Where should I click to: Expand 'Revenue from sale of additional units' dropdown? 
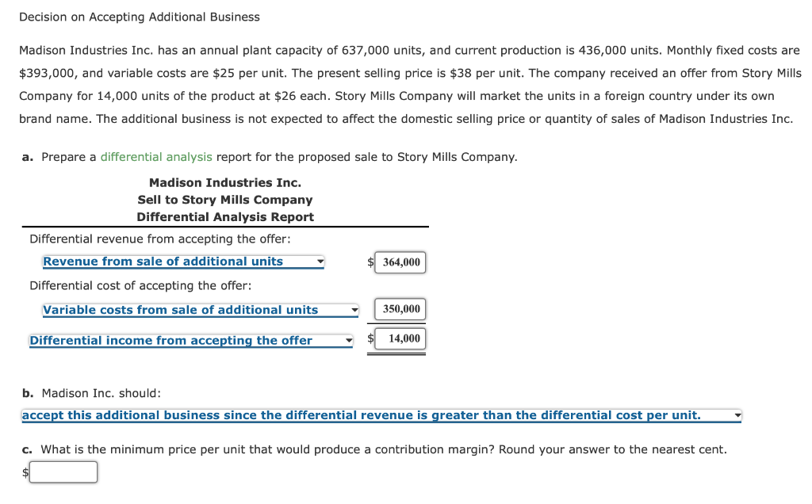pyautogui.click(x=183, y=262)
